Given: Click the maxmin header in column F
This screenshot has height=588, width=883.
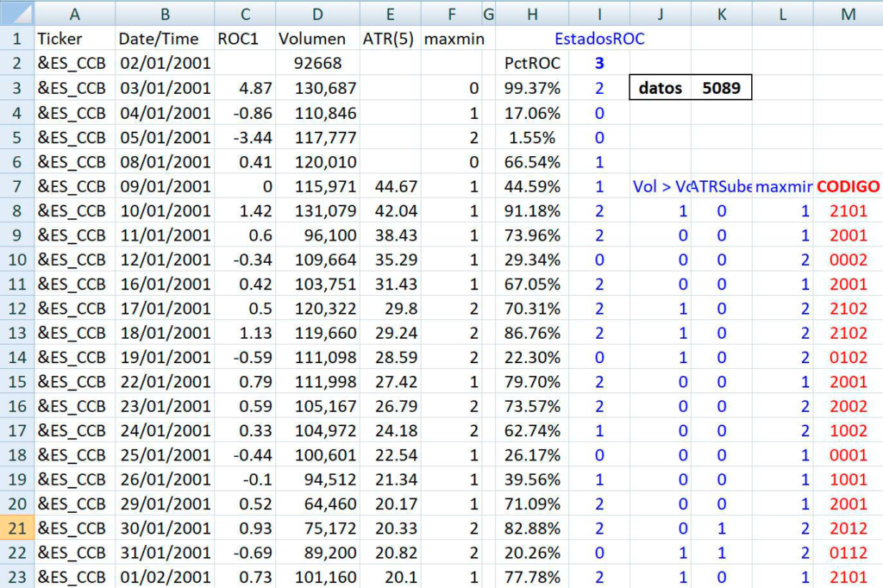Looking at the screenshot, I should tap(452, 39).
